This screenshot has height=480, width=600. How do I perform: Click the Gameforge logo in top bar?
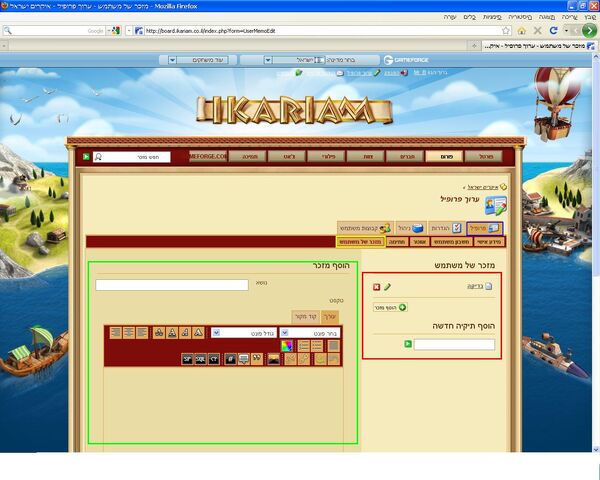(x=406, y=60)
